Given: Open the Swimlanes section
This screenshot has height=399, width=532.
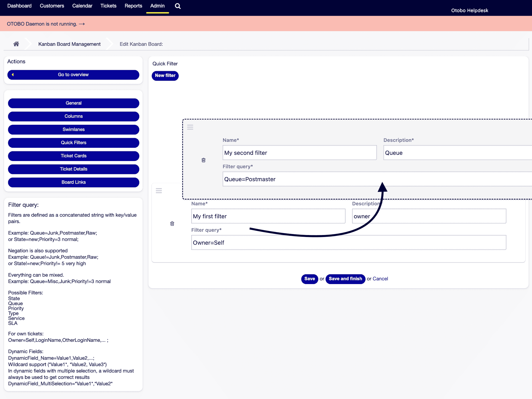Looking at the screenshot, I should click(74, 130).
